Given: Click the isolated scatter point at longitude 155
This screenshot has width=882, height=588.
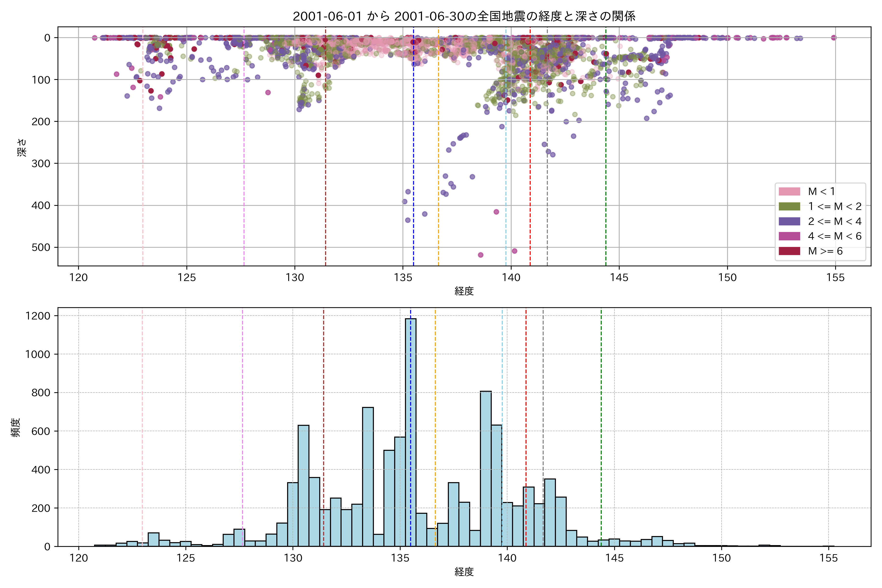Looking at the screenshot, I should pyautogui.click(x=834, y=37).
